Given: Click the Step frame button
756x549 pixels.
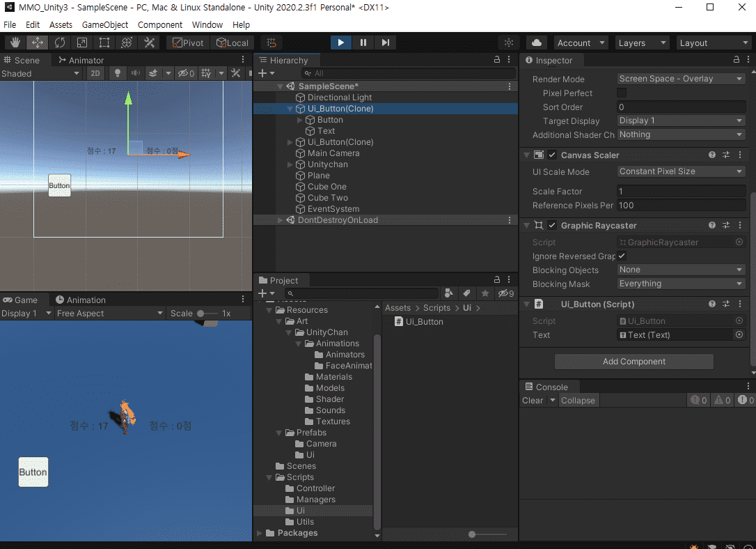Looking at the screenshot, I should point(385,42).
